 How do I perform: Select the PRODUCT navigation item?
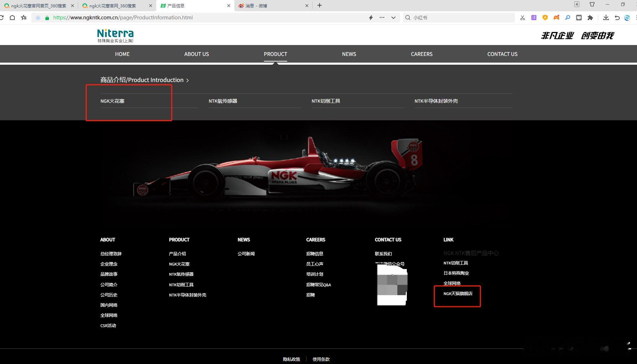point(276,54)
